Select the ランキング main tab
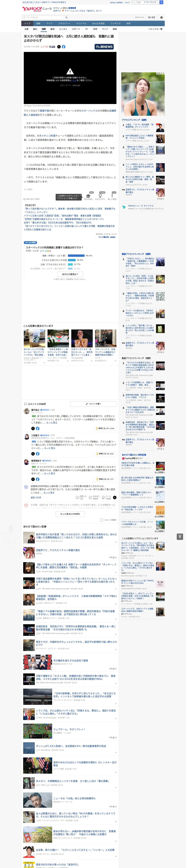This screenshot has width=186, height=868. (115, 23)
